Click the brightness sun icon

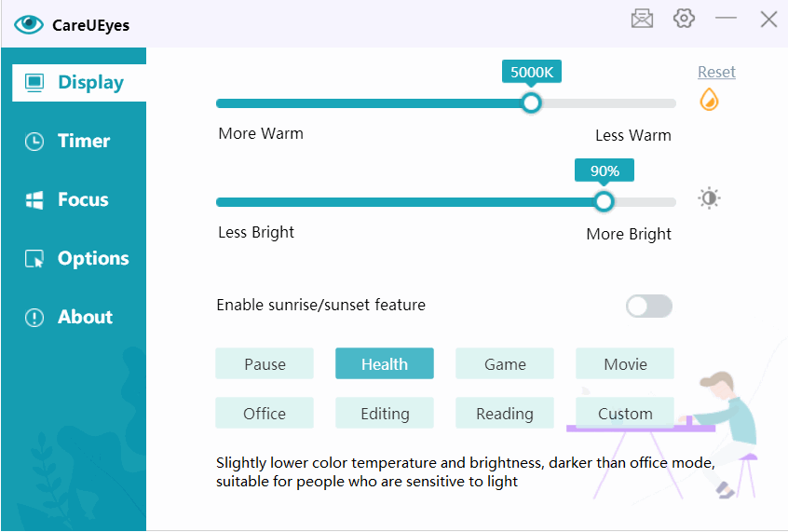[x=709, y=198]
